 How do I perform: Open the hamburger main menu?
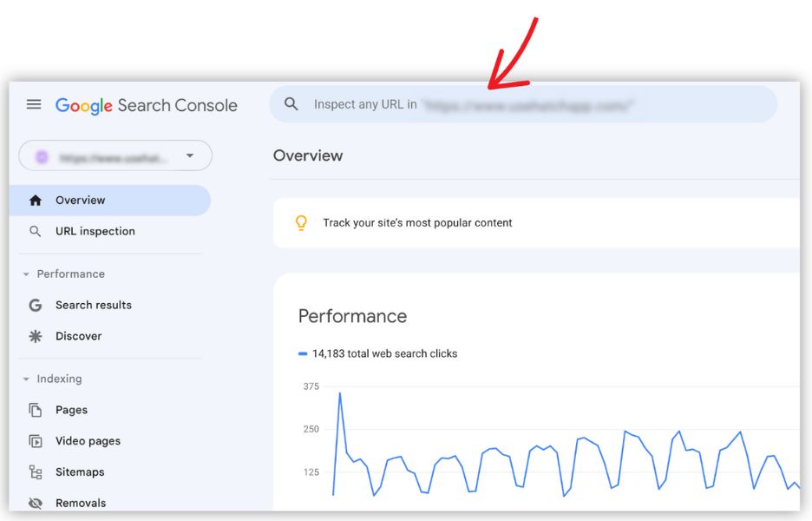34,104
